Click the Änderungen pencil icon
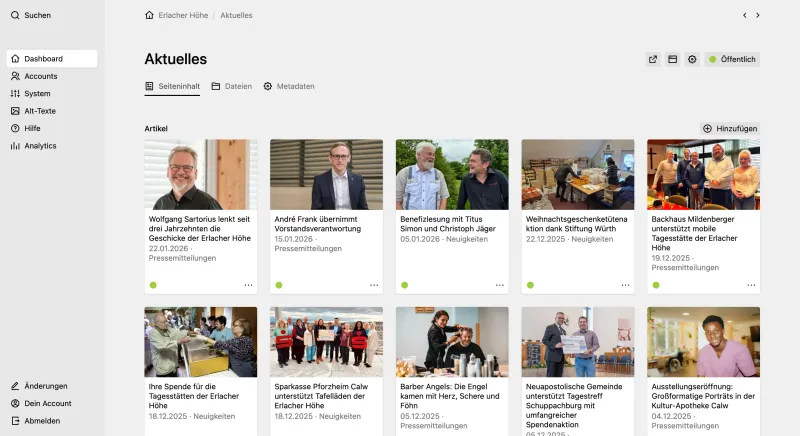This screenshot has width=800, height=436. tap(15, 386)
